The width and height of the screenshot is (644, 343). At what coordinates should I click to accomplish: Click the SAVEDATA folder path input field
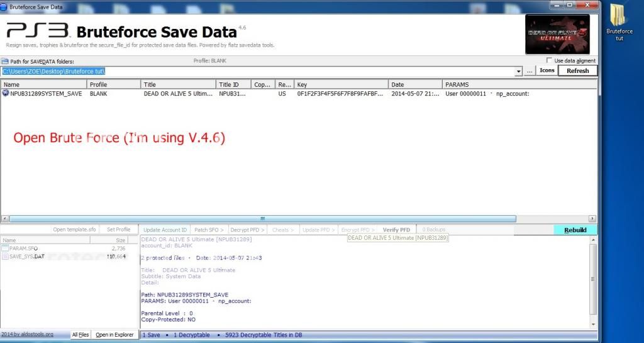[x=252, y=71]
